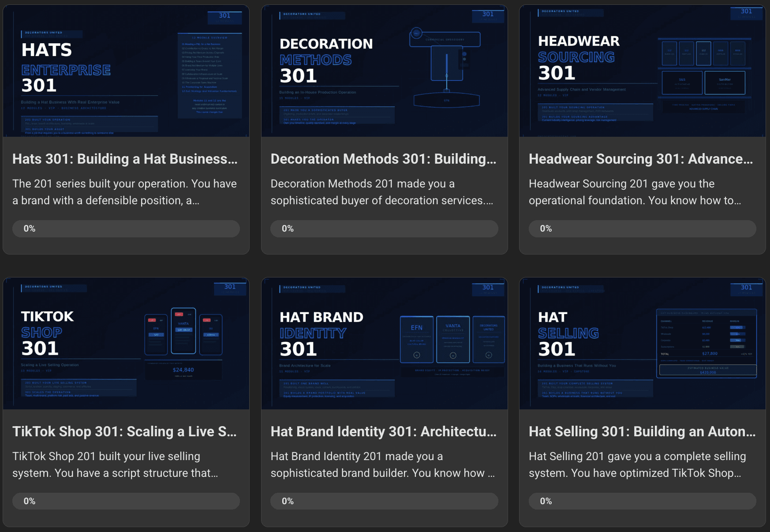Open the TikTok Shop 301 course thumbnail
The width and height of the screenshot is (770, 532).
pyautogui.click(x=126, y=344)
